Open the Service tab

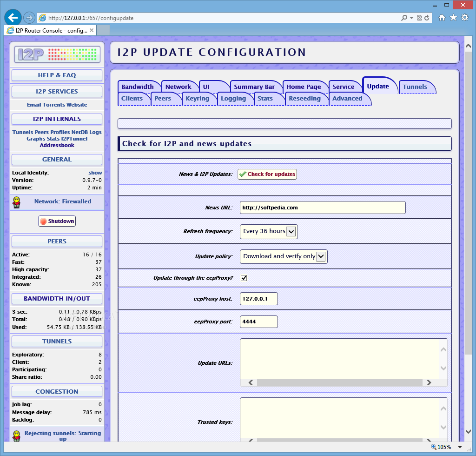click(x=344, y=87)
